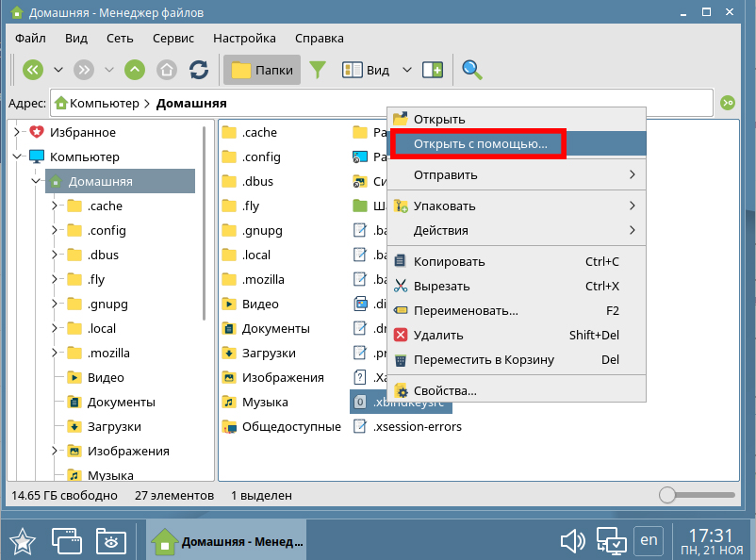Click the magnifier search icon
Image resolution: width=756 pixels, height=560 pixels.
coord(471,70)
